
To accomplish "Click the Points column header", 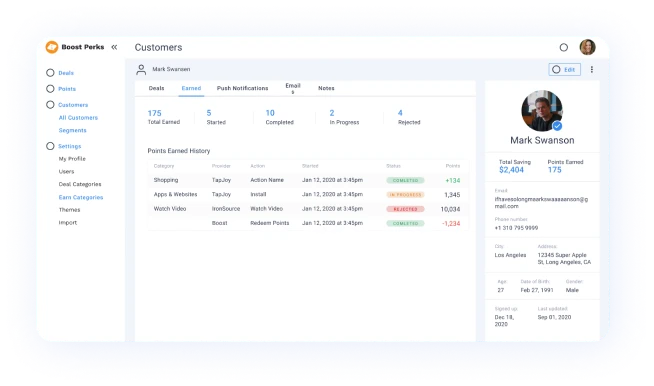I will tap(453, 166).
